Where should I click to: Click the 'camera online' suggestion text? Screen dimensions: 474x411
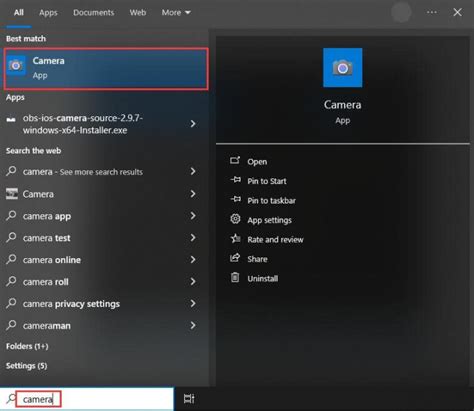click(x=52, y=260)
